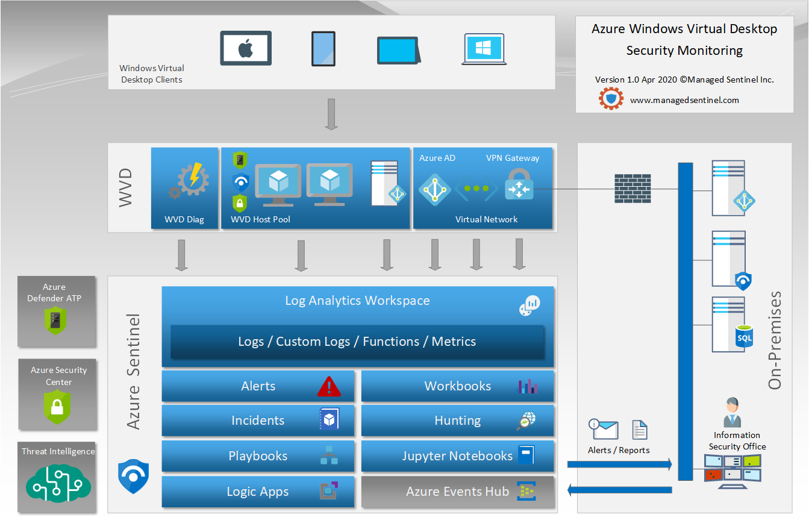
Task: Click the Azure Events Hub icon
Action: [527, 491]
